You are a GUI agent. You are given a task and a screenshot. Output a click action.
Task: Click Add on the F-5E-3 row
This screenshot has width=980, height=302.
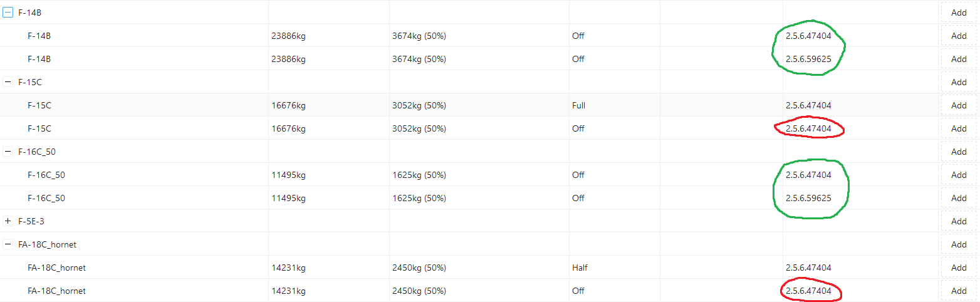(x=959, y=221)
